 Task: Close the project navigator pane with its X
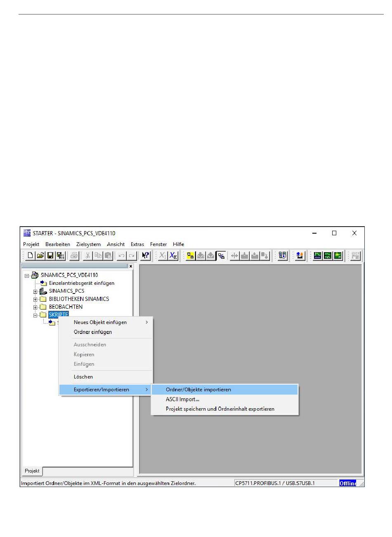[131, 267]
